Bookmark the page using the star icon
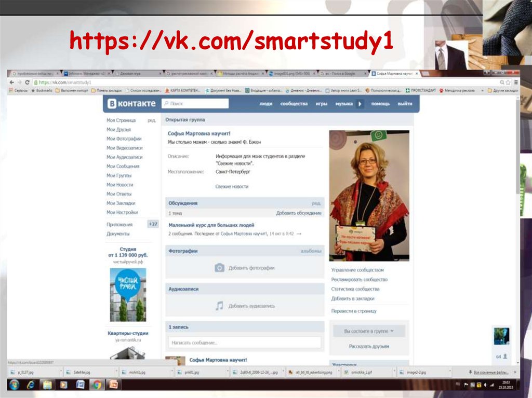The image size is (532, 398). coord(508,83)
